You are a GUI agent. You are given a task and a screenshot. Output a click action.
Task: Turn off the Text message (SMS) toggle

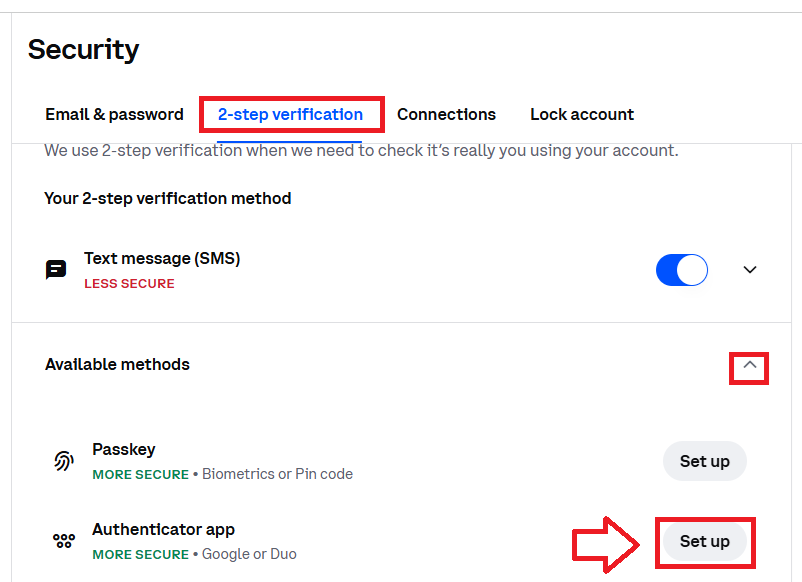click(x=681, y=270)
